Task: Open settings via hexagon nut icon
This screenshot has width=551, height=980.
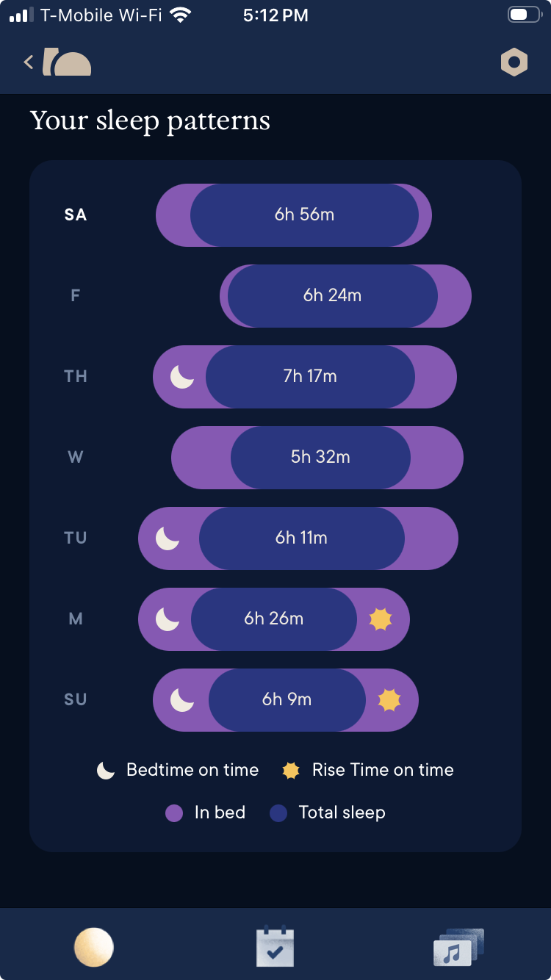Action: click(514, 62)
